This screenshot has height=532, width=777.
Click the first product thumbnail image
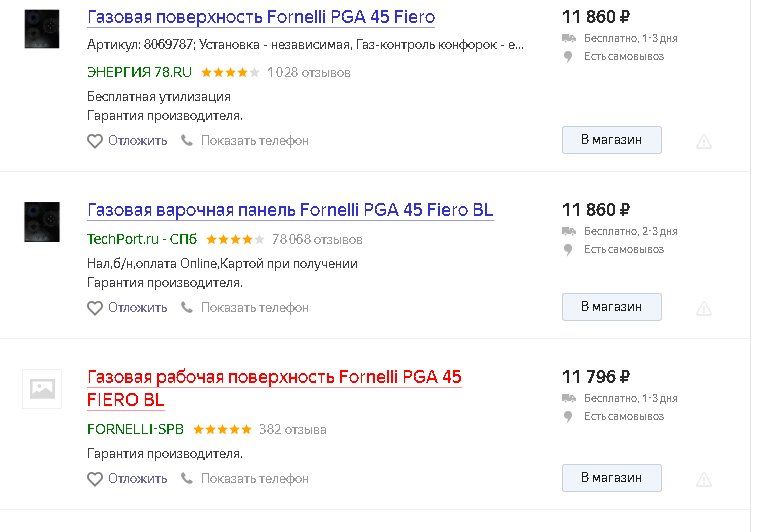(x=42, y=29)
